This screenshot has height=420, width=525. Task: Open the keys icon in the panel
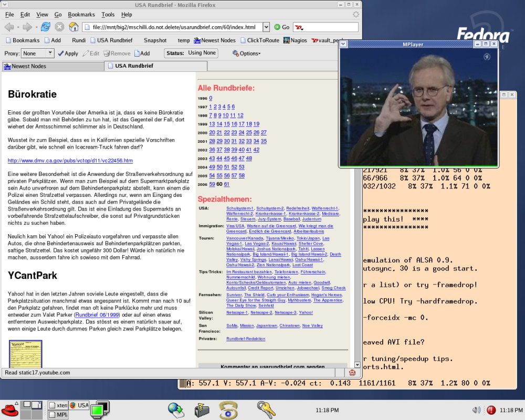click(266, 408)
